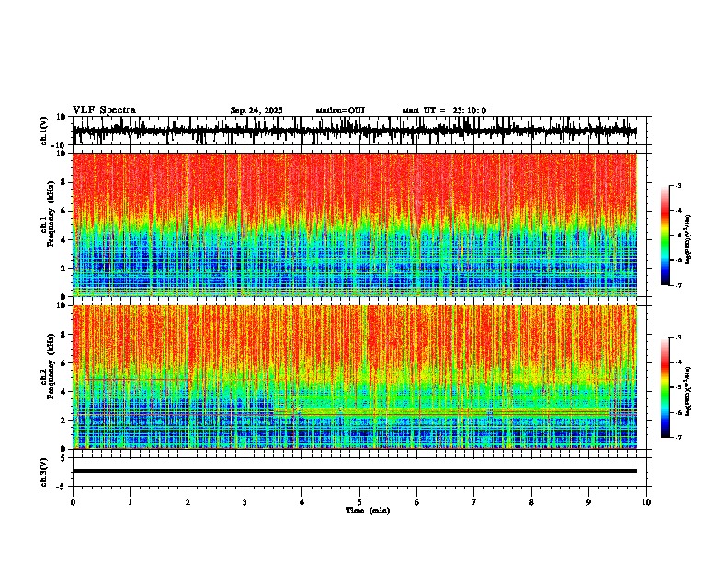Click the "2" kHz tick of ch.1 spectrogram

[63, 268]
